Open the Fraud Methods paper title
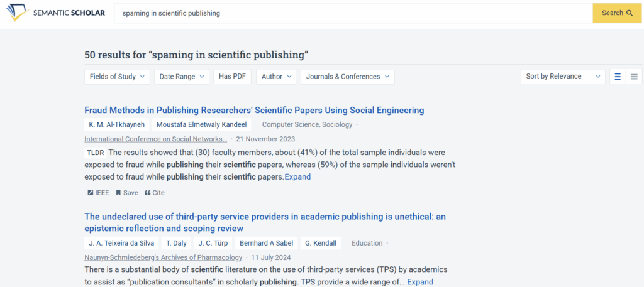 pos(254,110)
